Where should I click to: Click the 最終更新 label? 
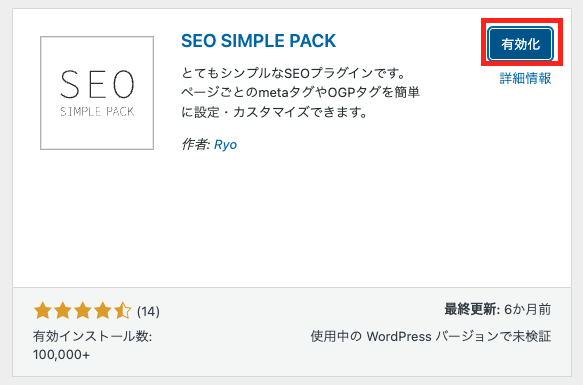[472, 309]
